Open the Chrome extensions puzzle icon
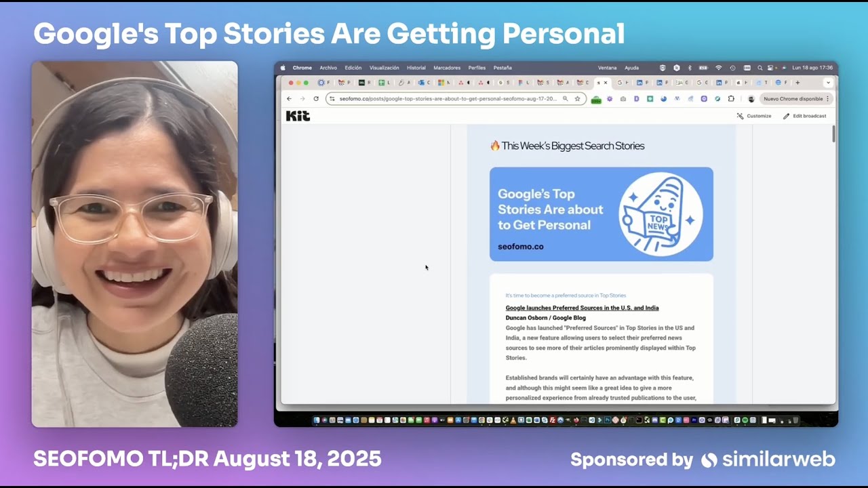 731,99
